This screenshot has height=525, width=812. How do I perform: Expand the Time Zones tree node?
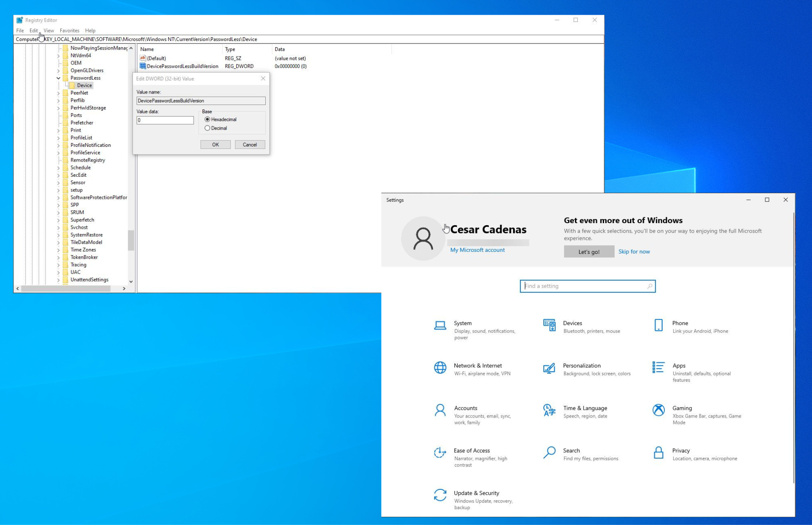coord(58,250)
